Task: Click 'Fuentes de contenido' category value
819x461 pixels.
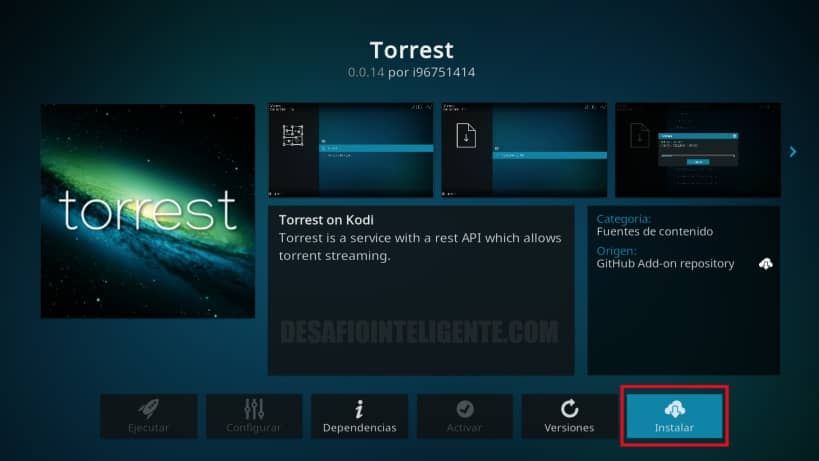Action: point(654,231)
